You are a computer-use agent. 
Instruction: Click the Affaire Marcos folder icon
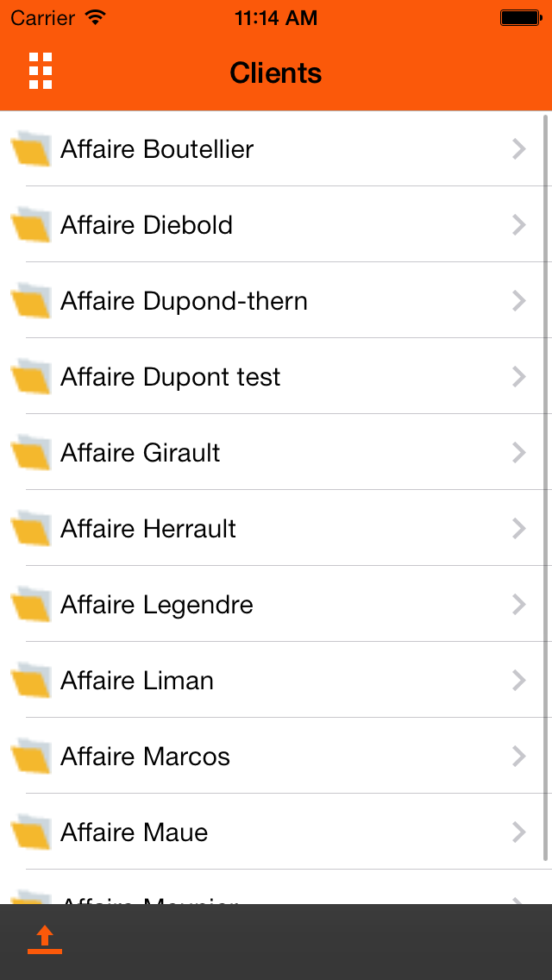coord(31,757)
